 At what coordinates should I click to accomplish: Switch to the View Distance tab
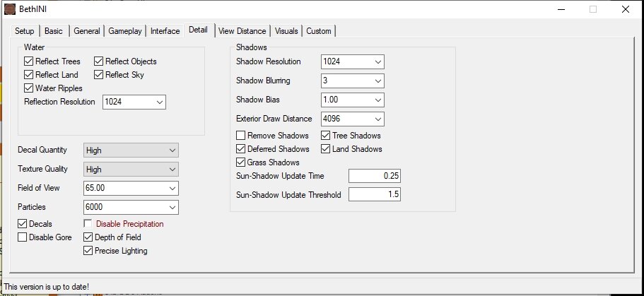point(242,31)
